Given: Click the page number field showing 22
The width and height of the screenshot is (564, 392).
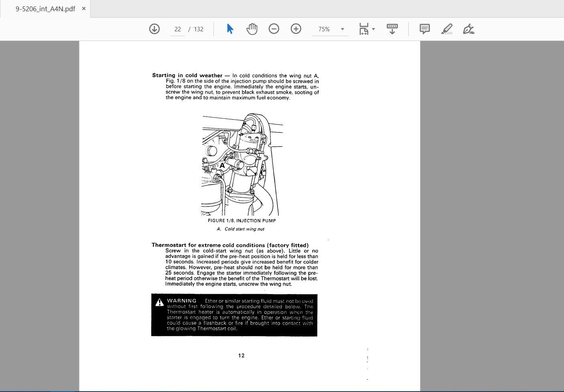Looking at the screenshot, I should 178,29.
